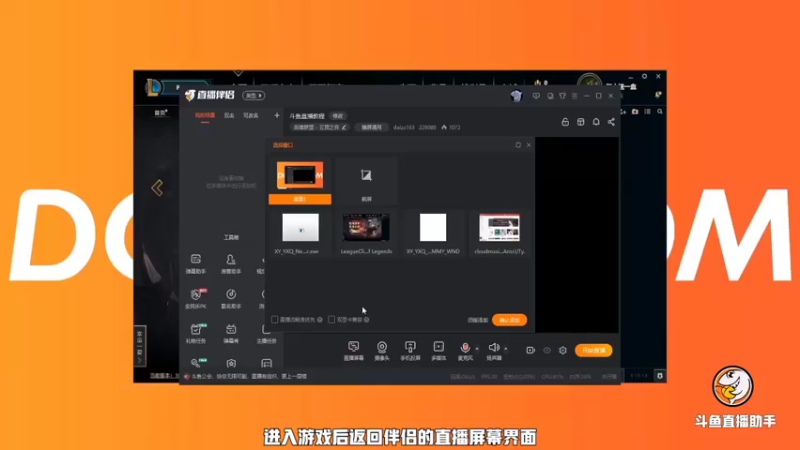Mute the microphone (麦克风)
The width and height of the screenshot is (800, 450).
pos(465,351)
